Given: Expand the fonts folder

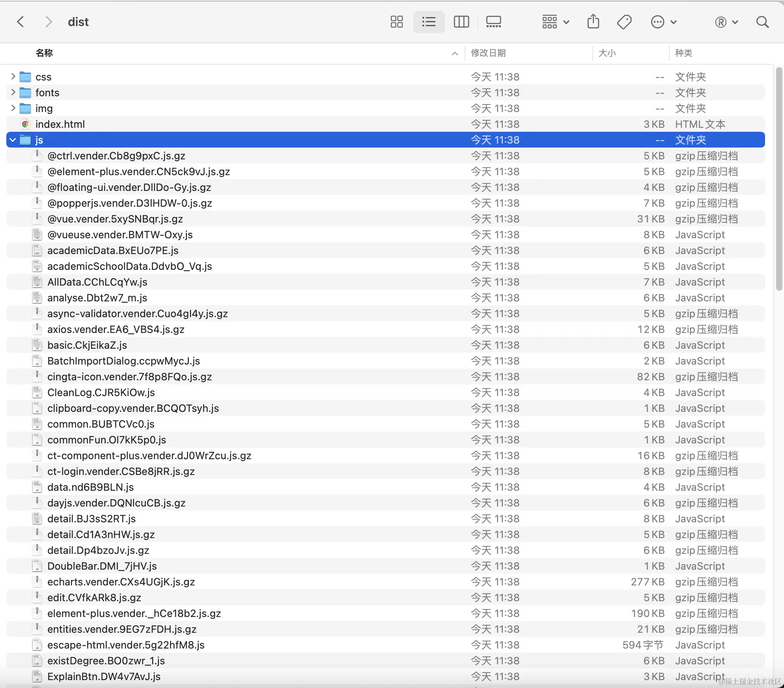Looking at the screenshot, I should (x=13, y=92).
